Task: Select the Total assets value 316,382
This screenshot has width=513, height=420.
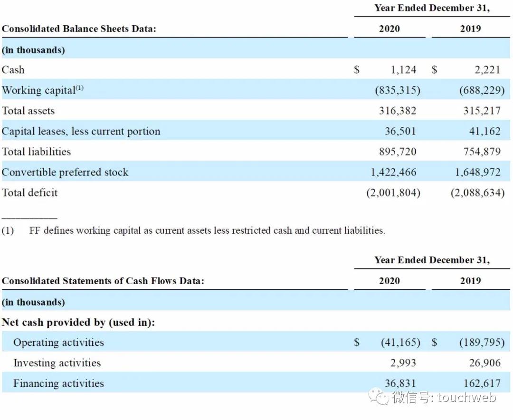Action: pyautogui.click(x=398, y=111)
